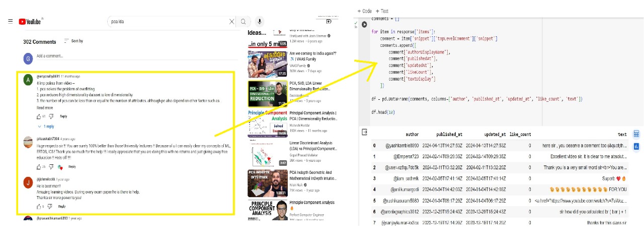Convert dataframe to interactive table icon
This screenshot has width=644, height=250.
pos(636,134)
